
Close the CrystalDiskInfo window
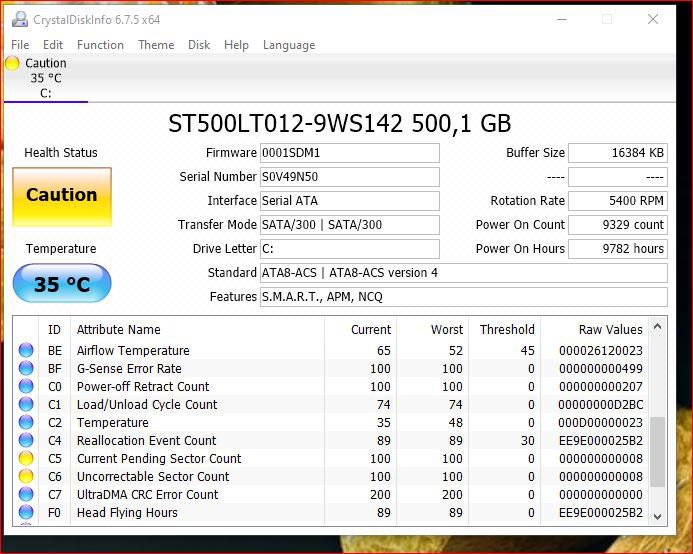coord(653,19)
